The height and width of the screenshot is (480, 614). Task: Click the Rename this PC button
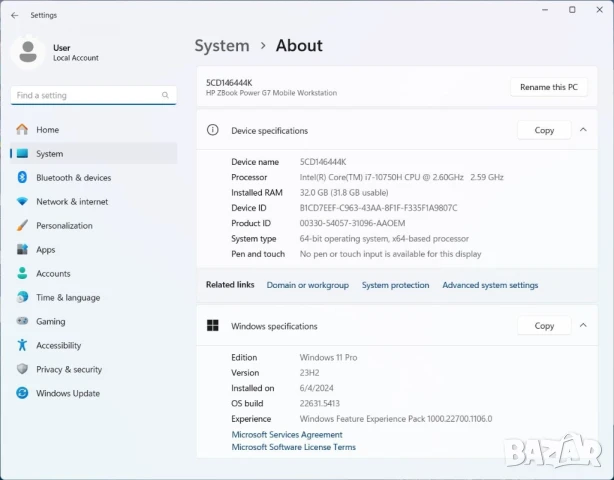coord(548,87)
